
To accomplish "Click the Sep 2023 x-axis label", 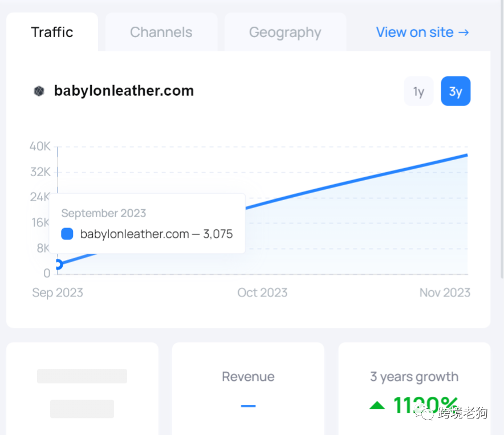I will tap(58, 292).
